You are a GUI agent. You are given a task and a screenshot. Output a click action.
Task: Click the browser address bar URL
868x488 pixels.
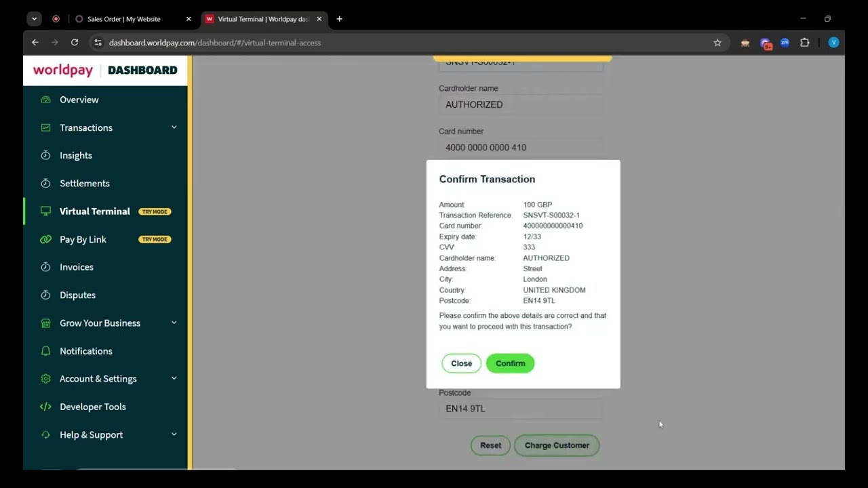coord(215,43)
